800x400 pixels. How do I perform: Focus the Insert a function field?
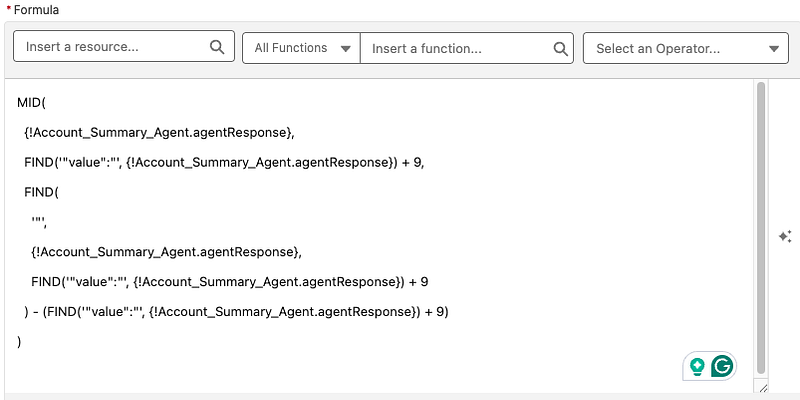[x=467, y=48]
